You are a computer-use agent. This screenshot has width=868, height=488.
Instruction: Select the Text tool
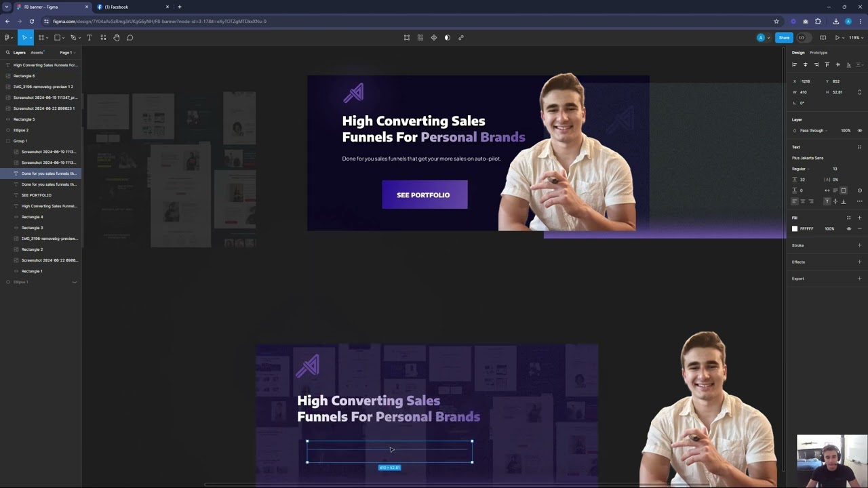89,37
